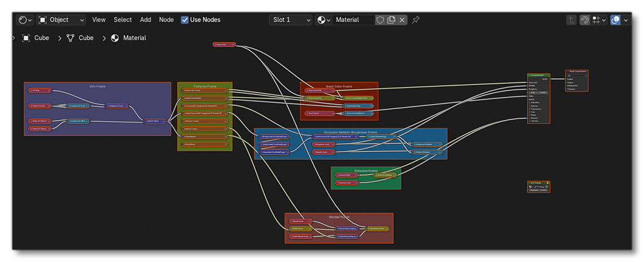
Task: Unlink the material with the X icon
Action: [x=402, y=20]
